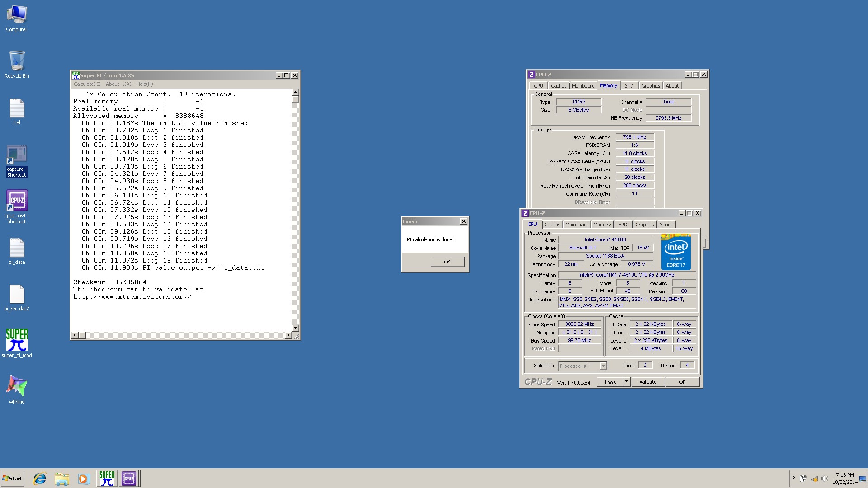868x488 pixels.
Task: Click the Checksum: 05E05B64 line
Action: (x=110, y=282)
